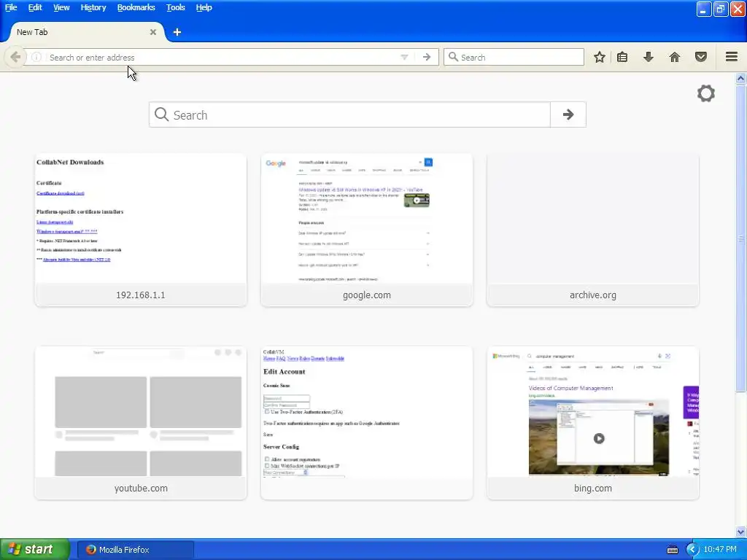
Task: Go back using the back arrow button
Action: 15,57
